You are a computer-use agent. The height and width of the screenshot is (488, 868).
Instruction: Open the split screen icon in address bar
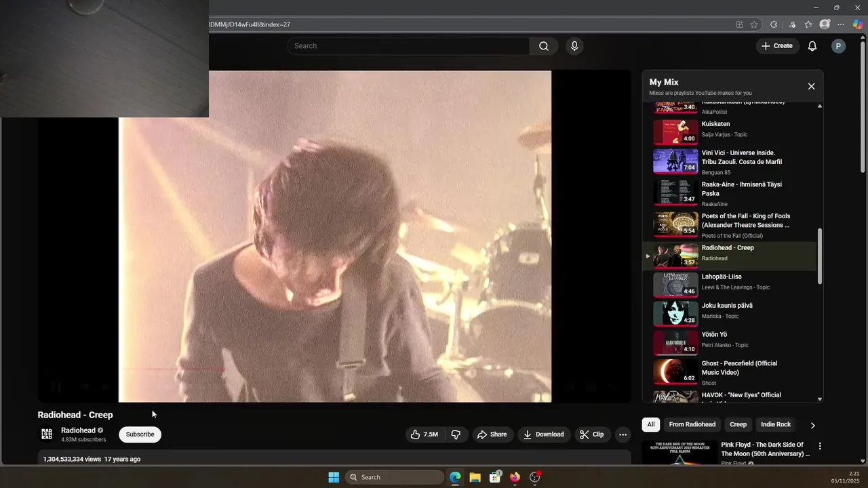pyautogui.click(x=739, y=24)
